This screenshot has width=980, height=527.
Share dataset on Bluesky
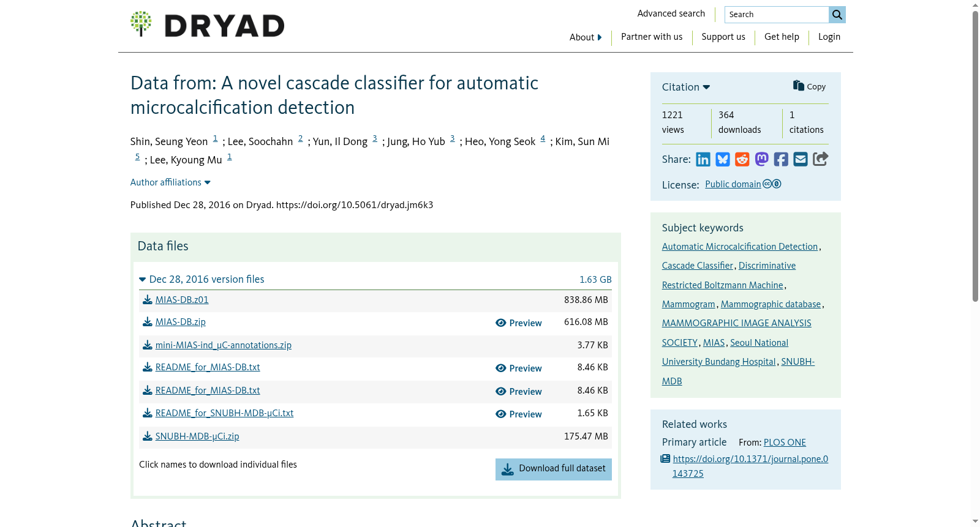point(723,160)
